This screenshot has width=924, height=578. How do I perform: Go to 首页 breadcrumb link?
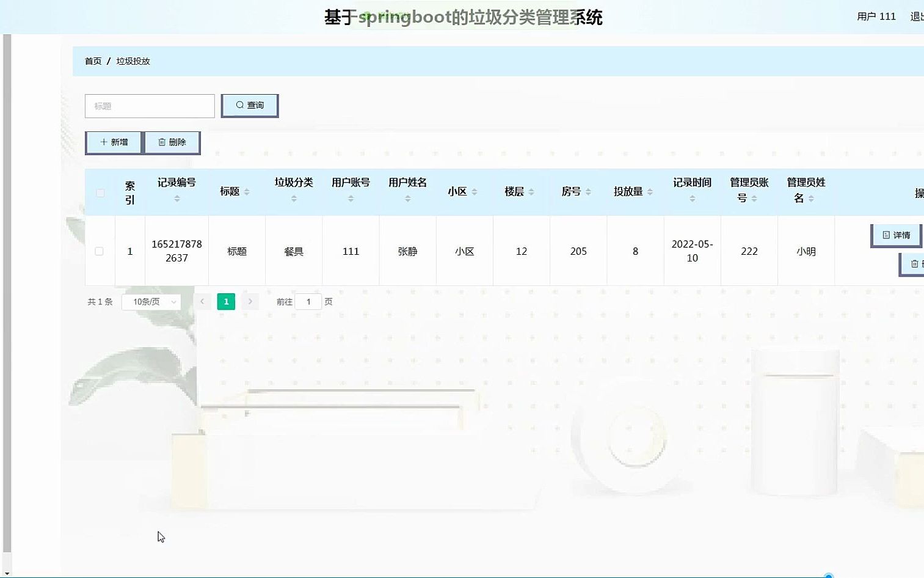coord(93,61)
